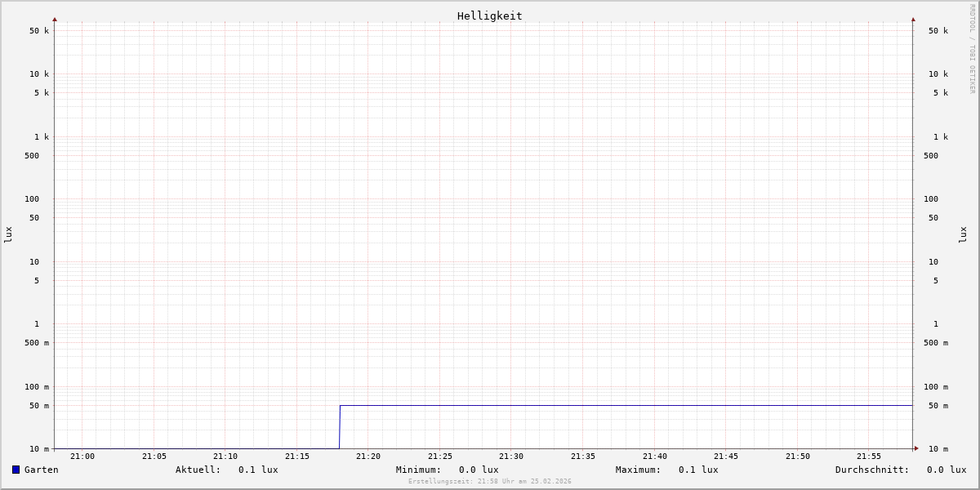Click the "Maximum:" label in the legend
The image size is (980, 490).
(x=639, y=470)
